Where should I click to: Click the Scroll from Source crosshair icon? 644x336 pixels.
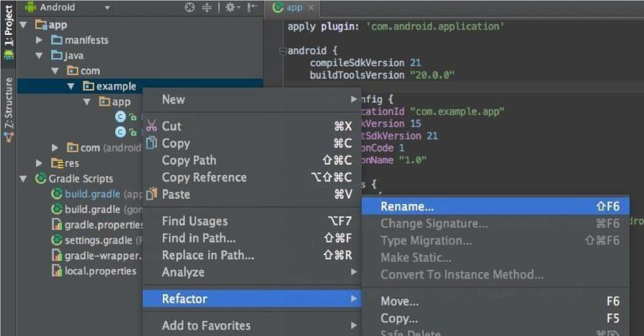click(189, 7)
